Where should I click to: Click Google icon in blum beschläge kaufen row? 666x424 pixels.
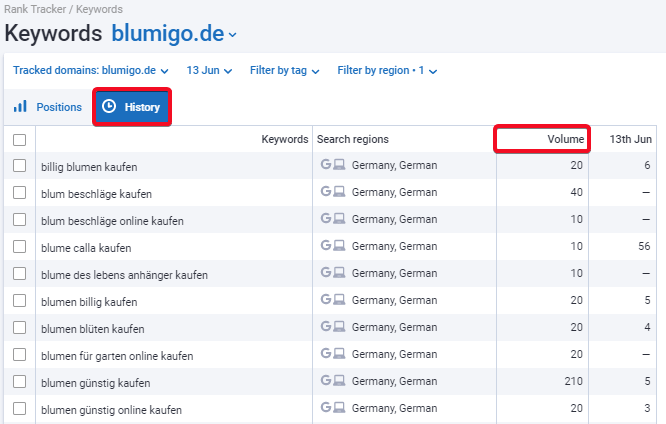pos(326,191)
